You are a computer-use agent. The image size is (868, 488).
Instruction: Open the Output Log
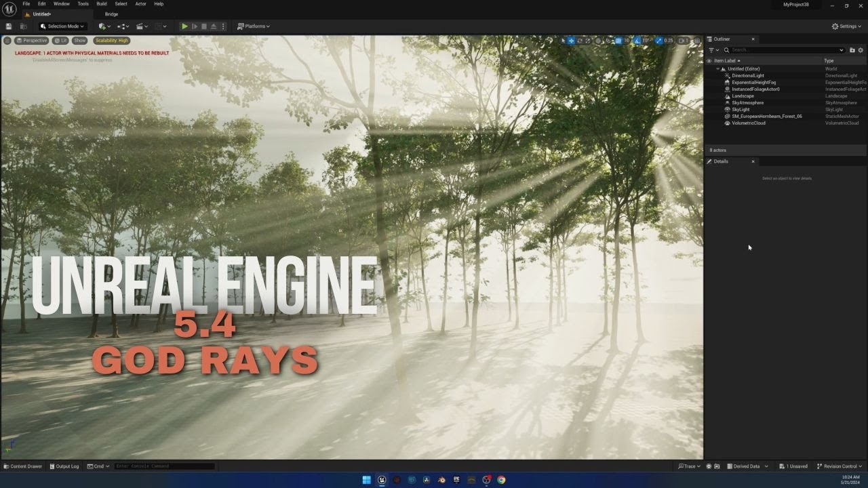click(64, 466)
